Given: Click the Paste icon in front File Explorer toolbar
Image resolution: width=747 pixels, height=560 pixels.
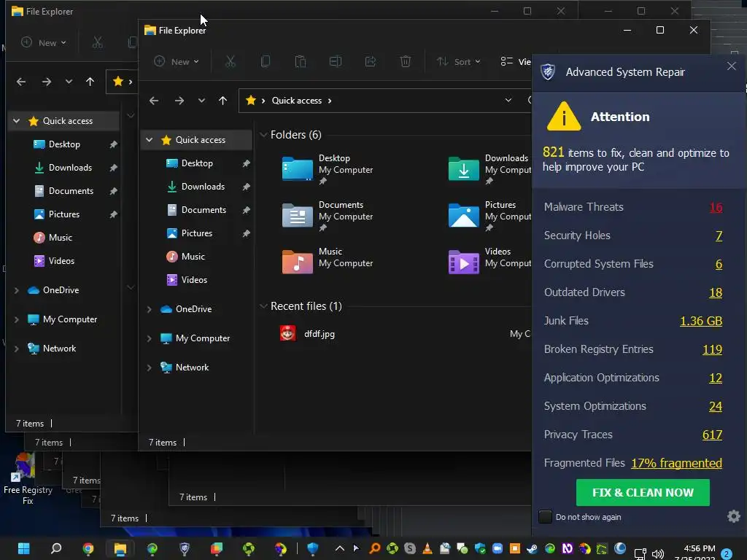Looking at the screenshot, I should [300, 61].
